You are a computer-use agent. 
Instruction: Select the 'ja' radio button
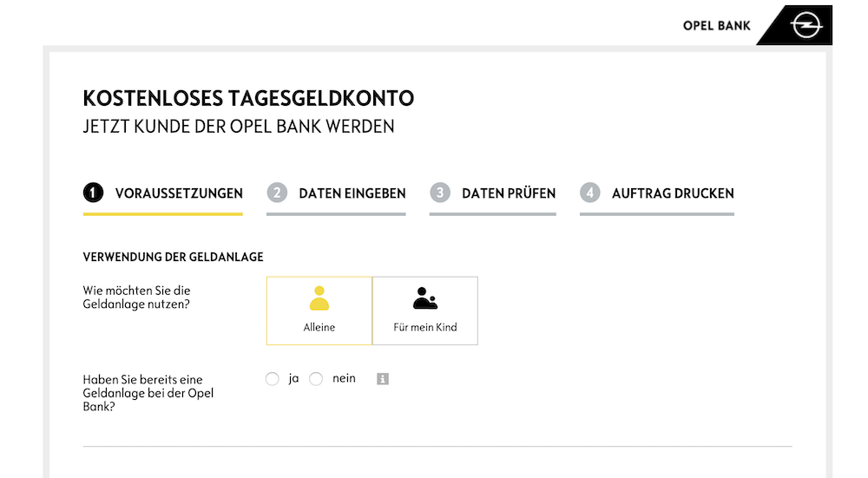tap(272, 379)
